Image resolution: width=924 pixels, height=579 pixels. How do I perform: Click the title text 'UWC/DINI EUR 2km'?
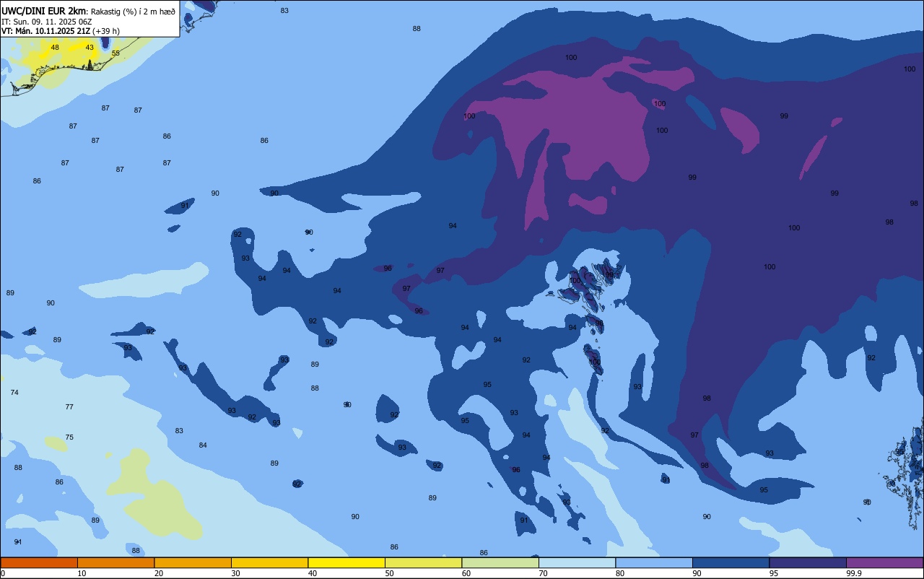[x=43, y=11]
